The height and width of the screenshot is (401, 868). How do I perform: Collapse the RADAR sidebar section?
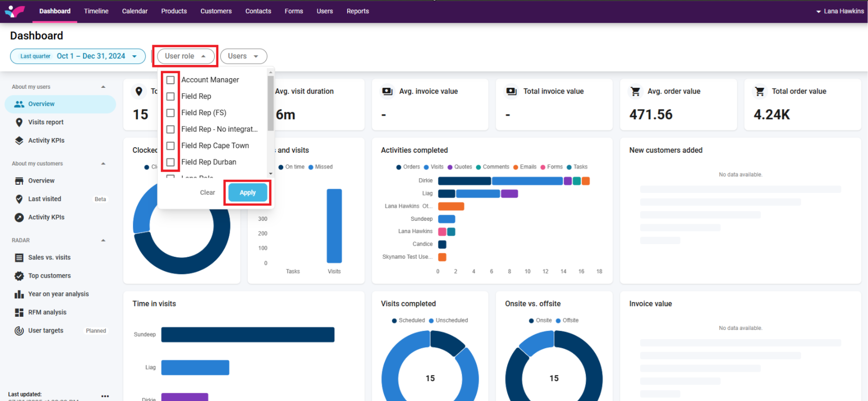coord(103,241)
